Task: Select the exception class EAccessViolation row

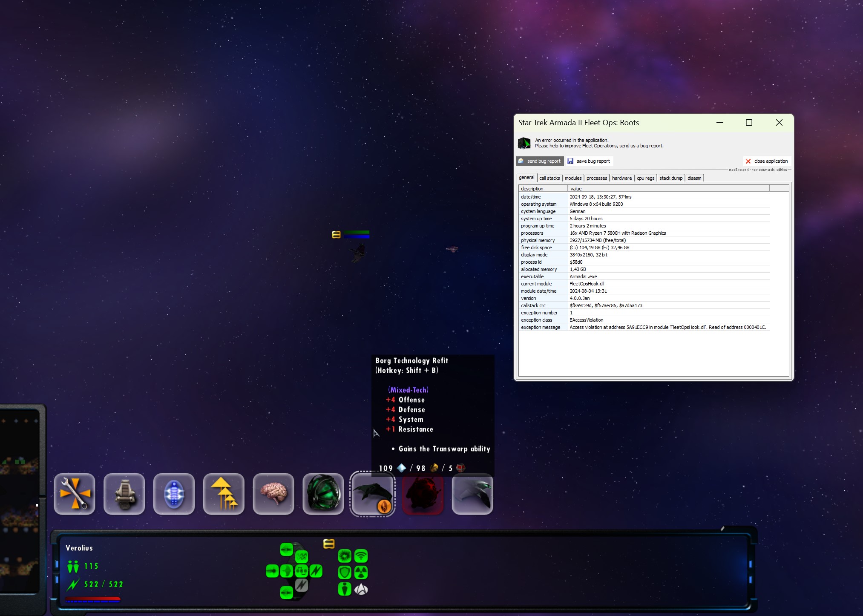Action: [x=644, y=320]
